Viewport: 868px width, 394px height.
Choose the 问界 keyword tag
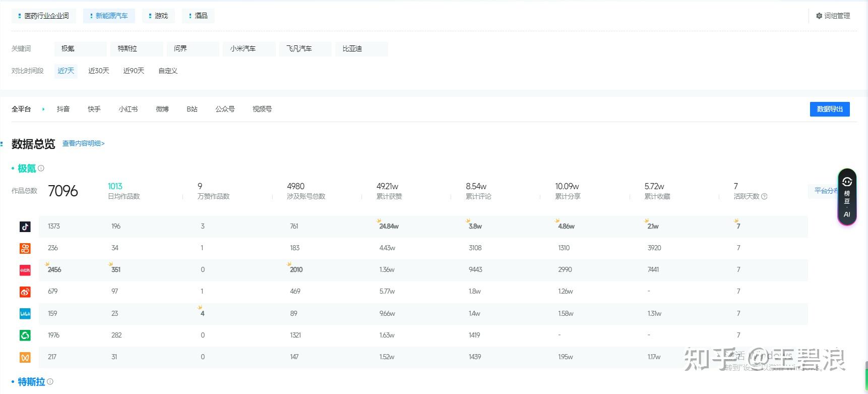pyautogui.click(x=193, y=48)
